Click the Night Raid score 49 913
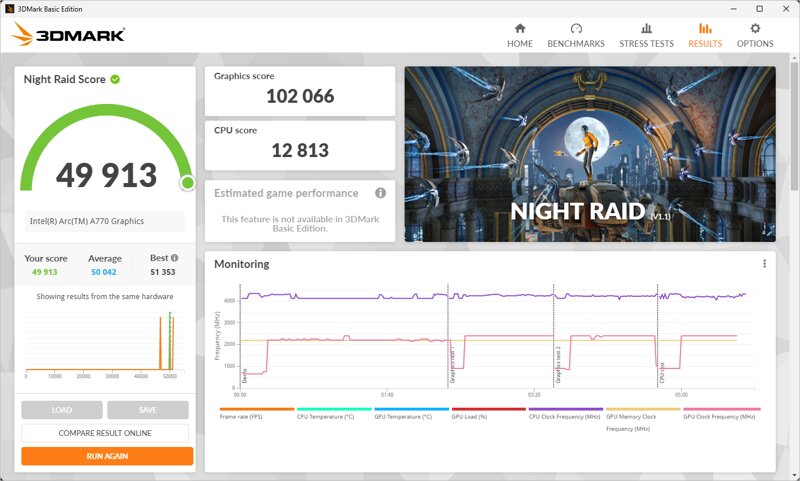 pos(106,175)
